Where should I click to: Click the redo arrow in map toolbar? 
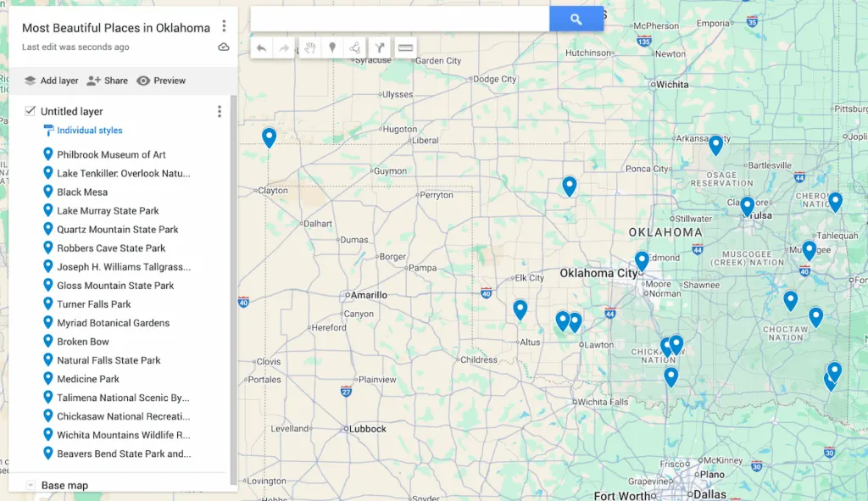coord(283,48)
